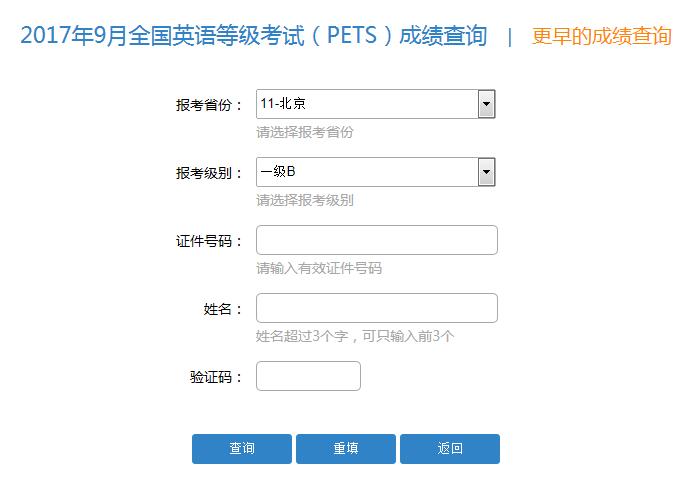Click the 2017年9月 PETS 成绩查询 heading

tap(254, 35)
